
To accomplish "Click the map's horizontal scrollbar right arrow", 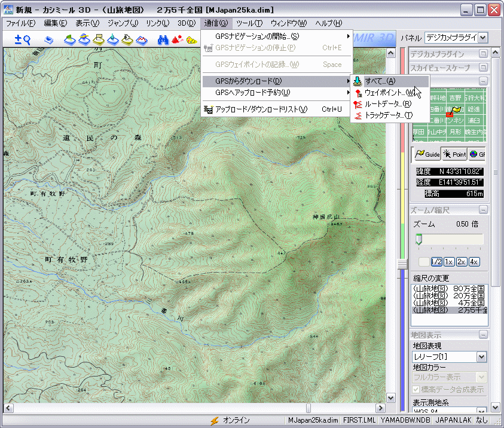I will (381, 408).
